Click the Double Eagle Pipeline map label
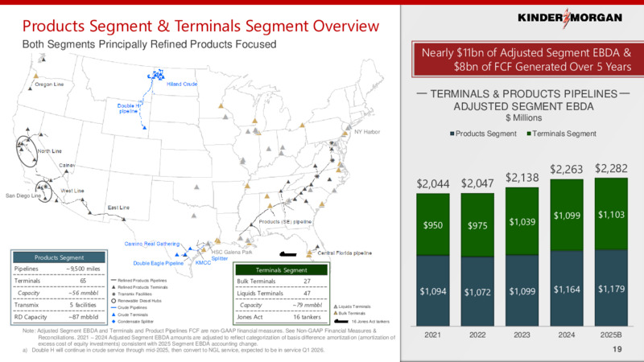This screenshot has height=362, width=644. [158, 263]
